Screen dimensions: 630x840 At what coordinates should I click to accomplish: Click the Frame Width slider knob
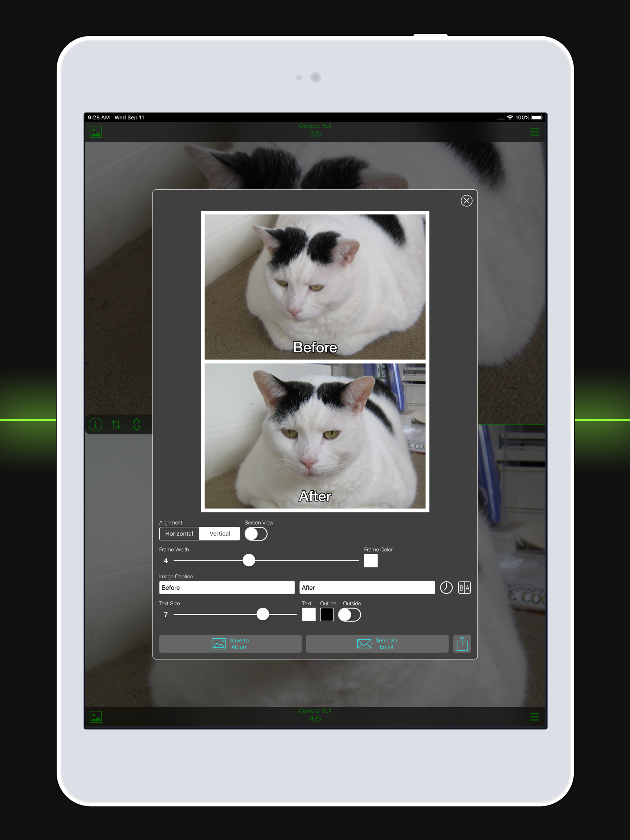249,560
